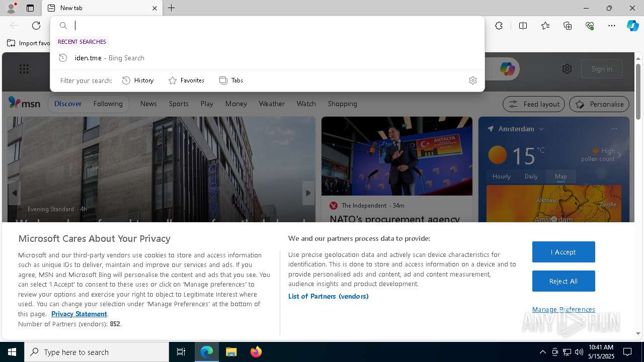Click Reject All privacy button
Screen dimensions: 644x362
pos(563,281)
